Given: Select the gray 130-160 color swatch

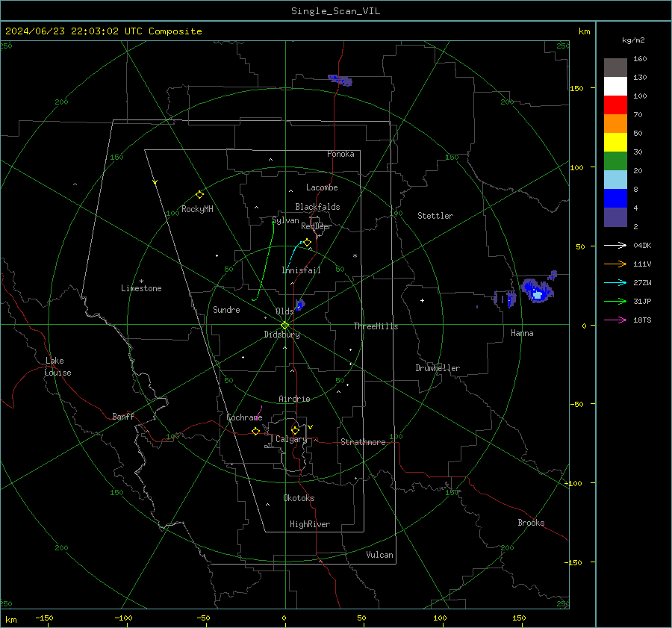Looking at the screenshot, I should click(x=615, y=68).
